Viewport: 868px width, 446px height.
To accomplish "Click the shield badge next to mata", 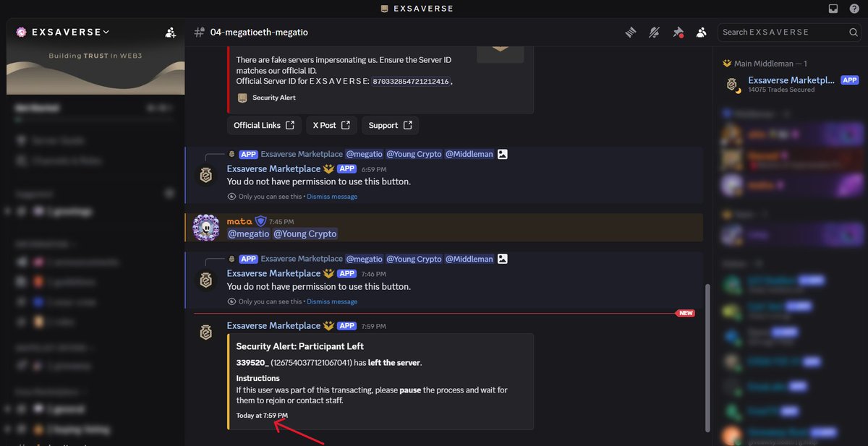I will (260, 221).
